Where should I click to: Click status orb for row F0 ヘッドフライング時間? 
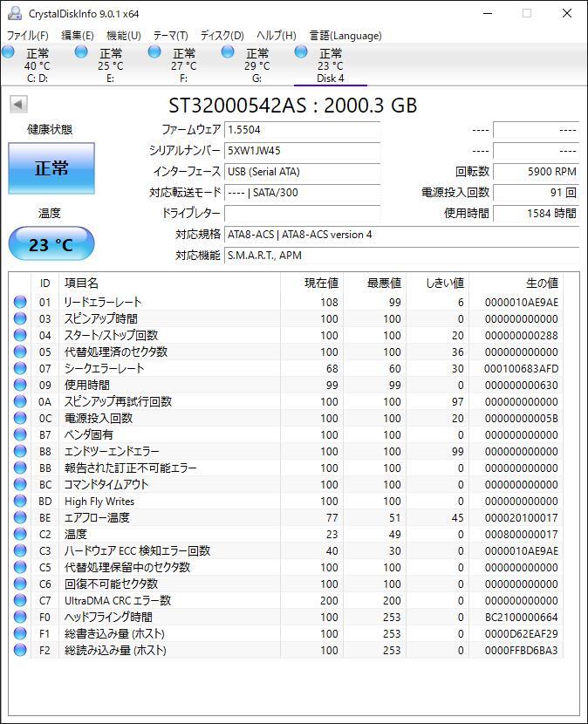pos(20,617)
